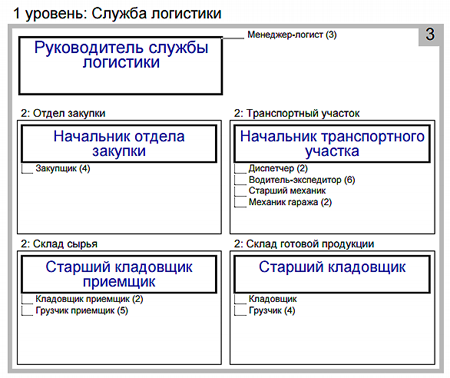Click the Водитель-экспедитор (6) entry
This screenshot has width=450, height=378.
[x=302, y=180]
